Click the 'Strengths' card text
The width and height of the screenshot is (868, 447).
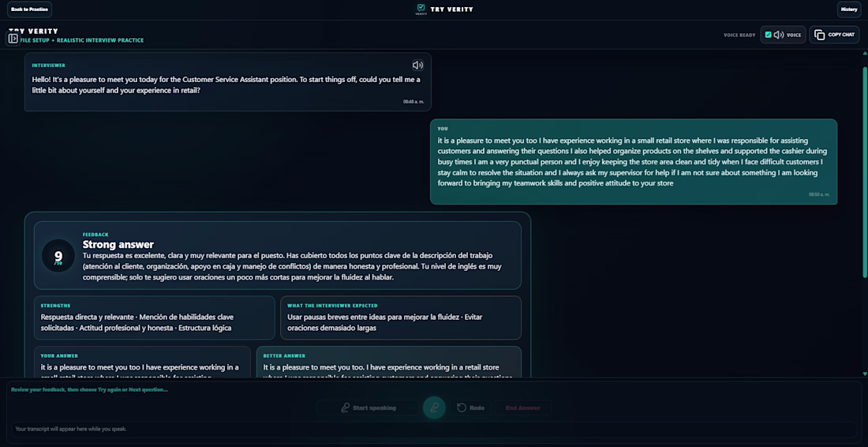pyautogui.click(x=137, y=322)
